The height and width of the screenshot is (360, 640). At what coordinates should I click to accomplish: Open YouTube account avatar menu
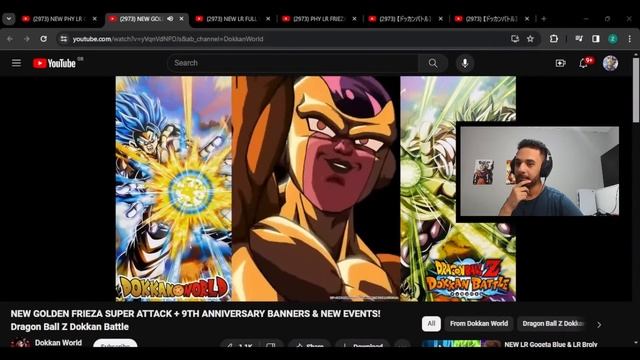(610, 63)
